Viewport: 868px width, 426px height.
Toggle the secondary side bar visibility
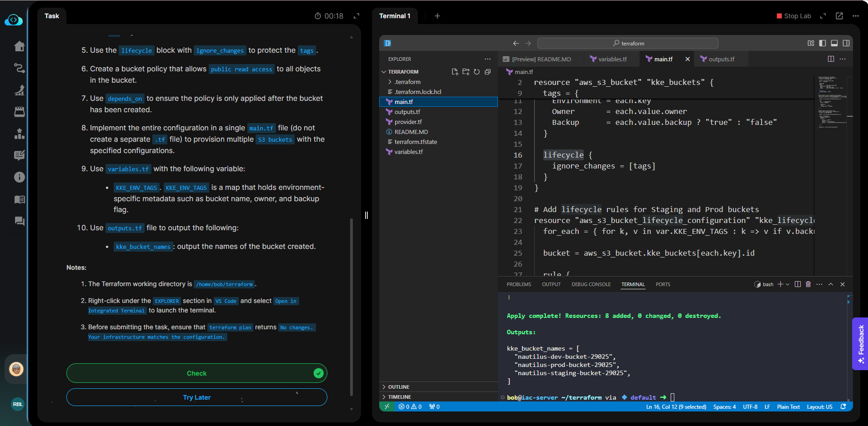(846, 43)
